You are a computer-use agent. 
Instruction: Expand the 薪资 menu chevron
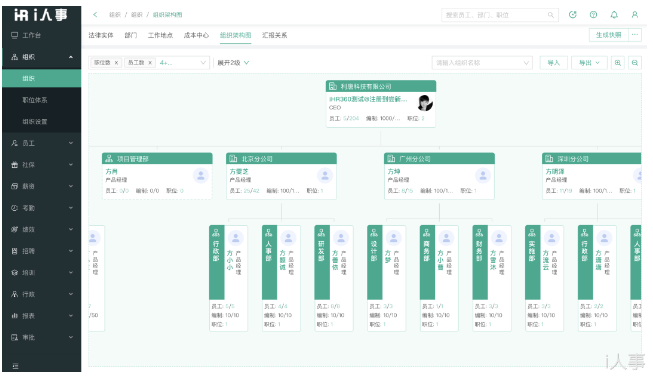pyautogui.click(x=71, y=187)
